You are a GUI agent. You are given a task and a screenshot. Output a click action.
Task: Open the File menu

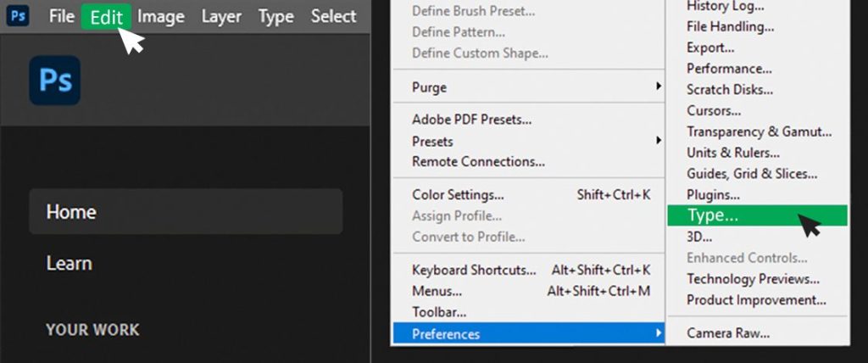click(62, 16)
